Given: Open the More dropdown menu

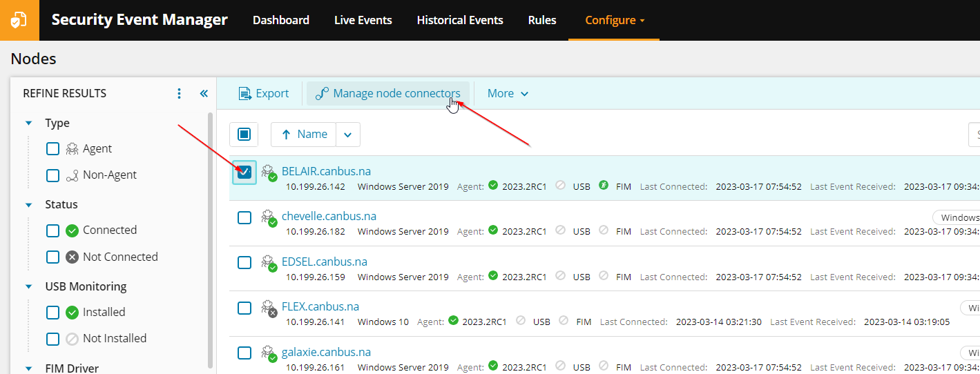Looking at the screenshot, I should pyautogui.click(x=508, y=93).
